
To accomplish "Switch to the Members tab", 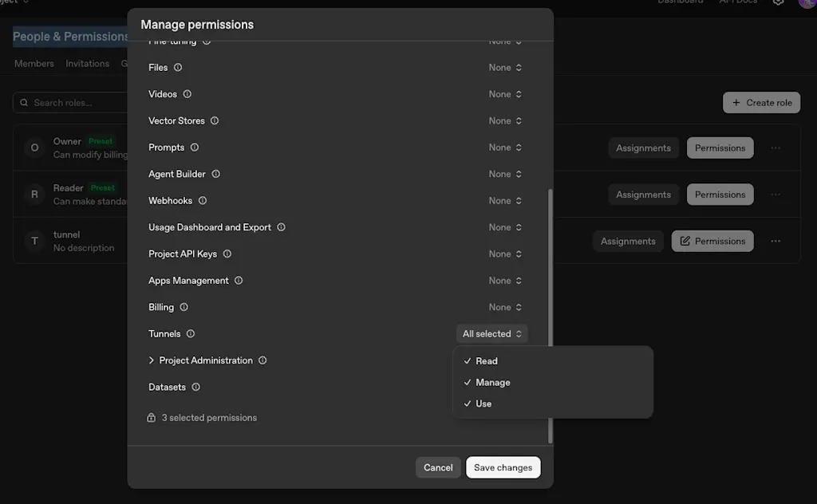I will [34, 64].
